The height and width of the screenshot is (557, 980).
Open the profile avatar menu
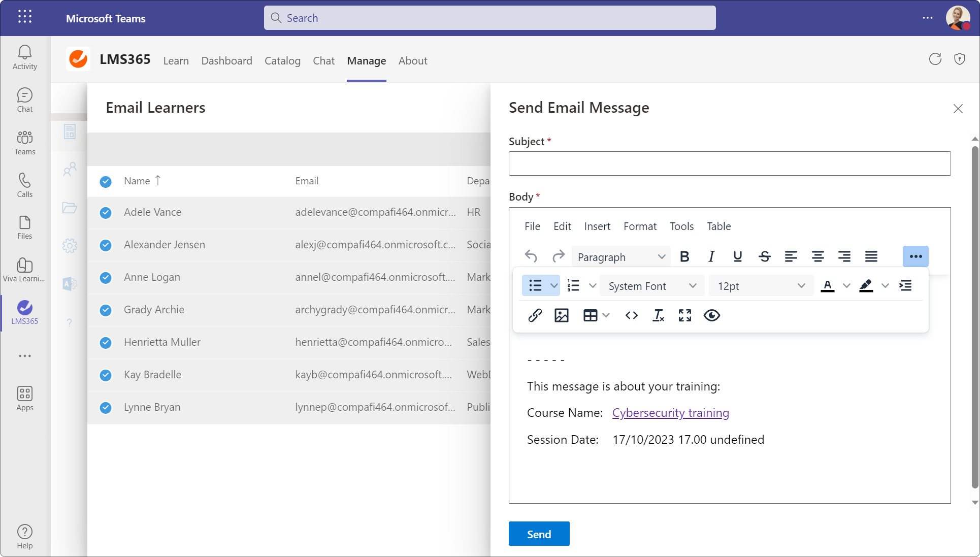pyautogui.click(x=958, y=18)
